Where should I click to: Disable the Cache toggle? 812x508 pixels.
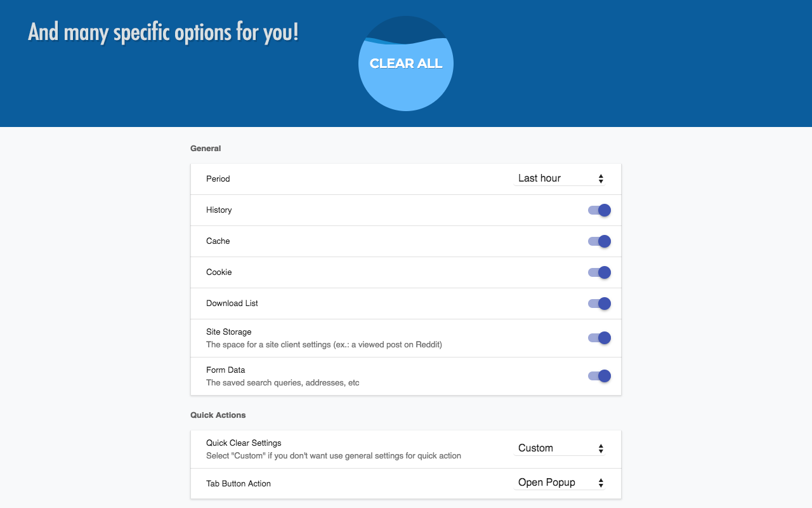tap(599, 241)
